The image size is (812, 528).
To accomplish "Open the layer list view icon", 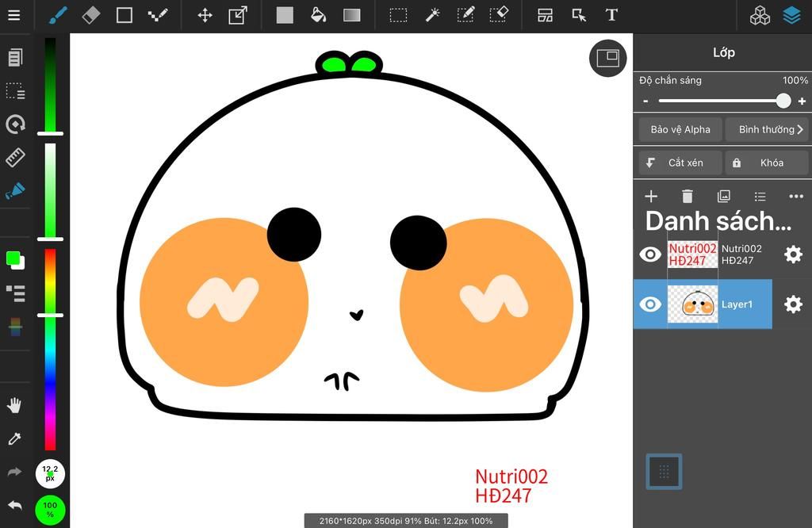I will pos(760,197).
